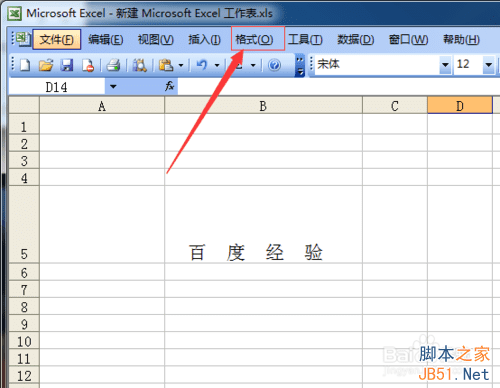Click into the formula bar input area
This screenshot has height=388, width=500.
coord(339,87)
